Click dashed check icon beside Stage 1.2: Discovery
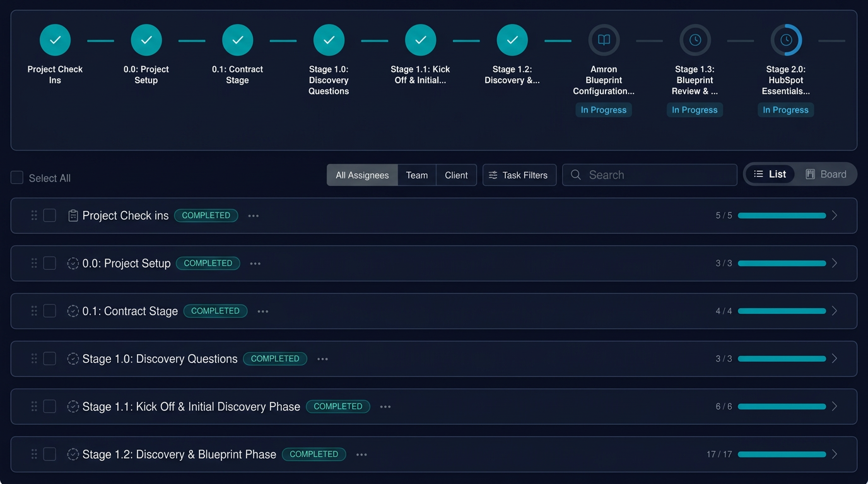The height and width of the screenshot is (484, 868). click(x=73, y=454)
